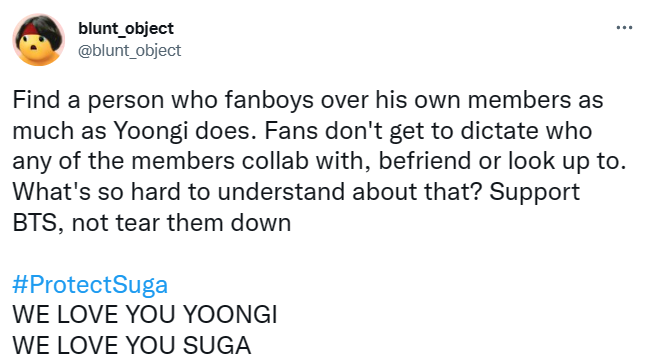Click the "WE LOVE YOU YOONGI" line
This screenshot has height=360, width=651.
145,314
